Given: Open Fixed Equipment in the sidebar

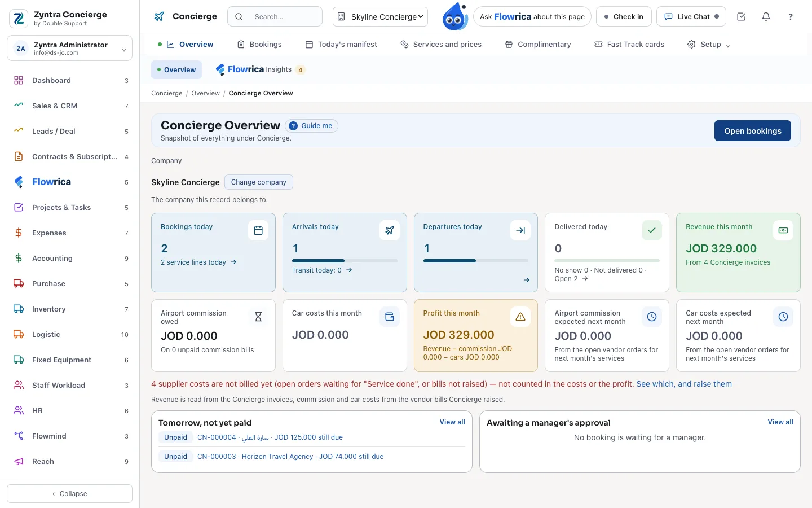Looking at the screenshot, I should click(x=69, y=360).
